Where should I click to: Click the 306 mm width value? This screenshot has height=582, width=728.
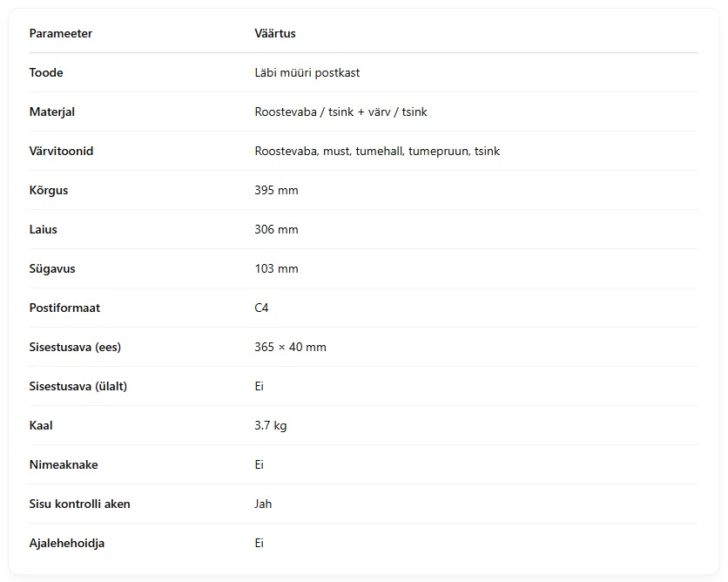[x=276, y=229]
